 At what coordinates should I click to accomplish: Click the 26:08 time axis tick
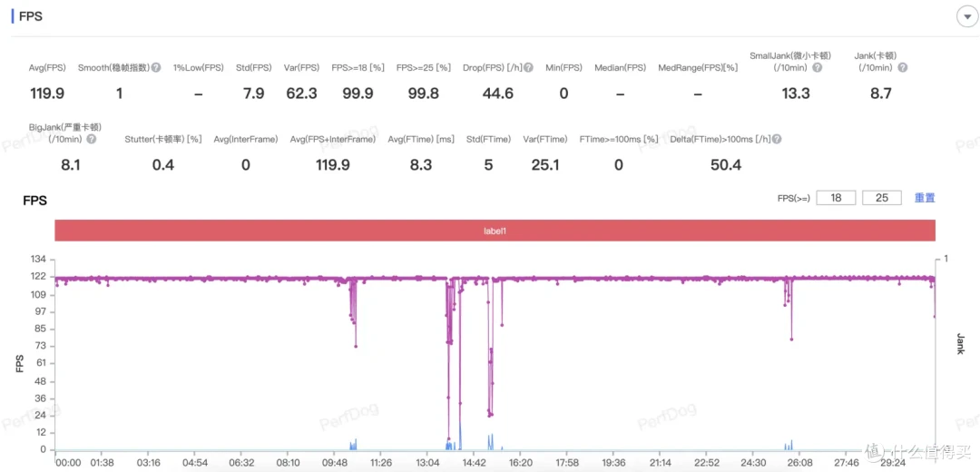pyautogui.click(x=800, y=463)
